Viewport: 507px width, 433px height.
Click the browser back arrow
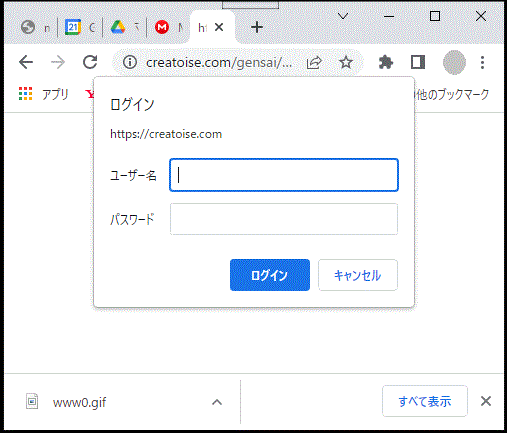tap(26, 62)
